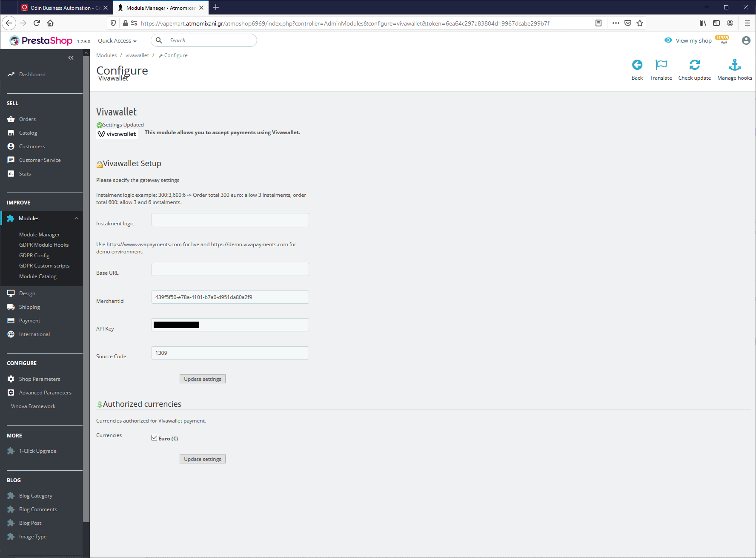
Task: Open the vivawallet breadcrumb link
Action: (137, 55)
